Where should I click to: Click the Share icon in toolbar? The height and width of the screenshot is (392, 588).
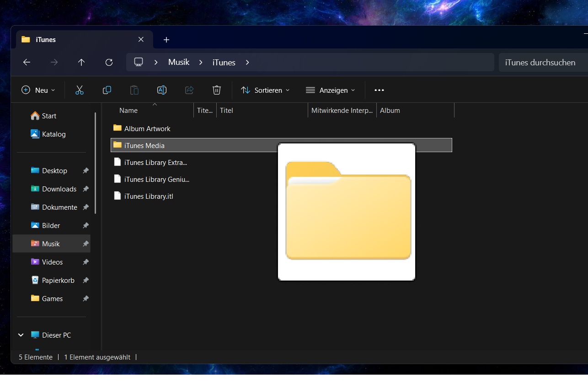click(x=189, y=90)
